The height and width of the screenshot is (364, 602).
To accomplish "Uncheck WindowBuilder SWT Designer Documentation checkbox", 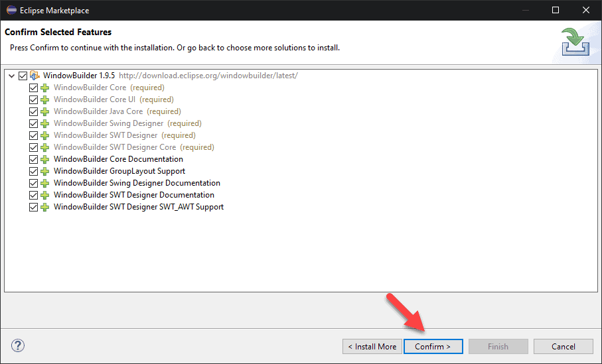I will tap(33, 195).
